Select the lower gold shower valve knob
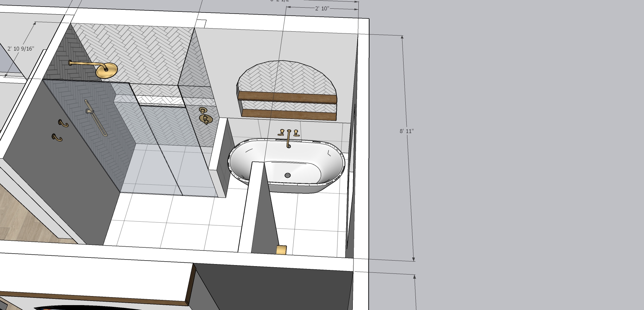This screenshot has width=644, height=310. [x=206, y=119]
